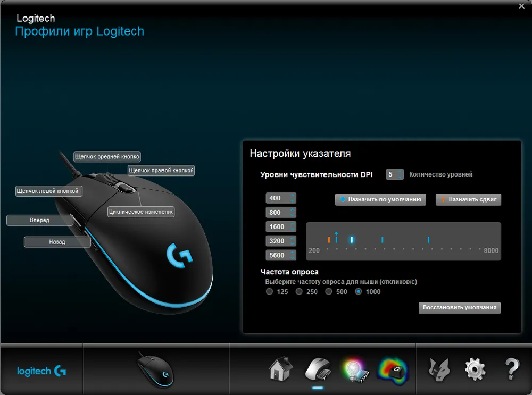Open the on-board memory mouse settings icon
Image resolution: width=532 pixels, height=395 pixels.
pyautogui.click(x=318, y=369)
